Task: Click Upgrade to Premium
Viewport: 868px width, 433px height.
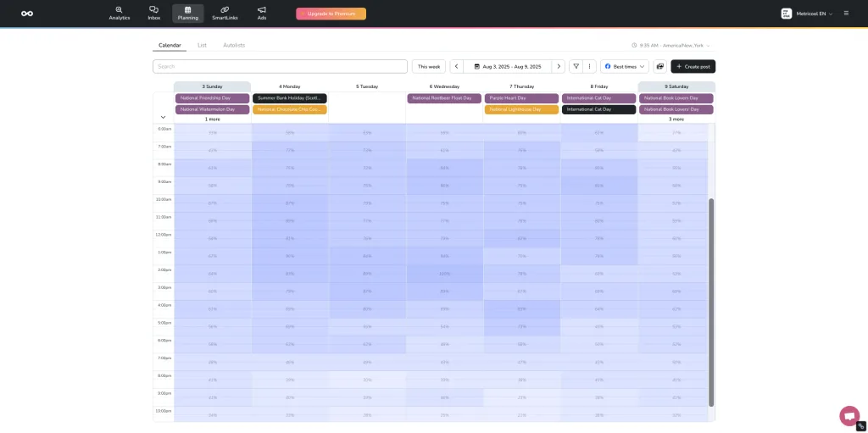Action: pos(331,14)
